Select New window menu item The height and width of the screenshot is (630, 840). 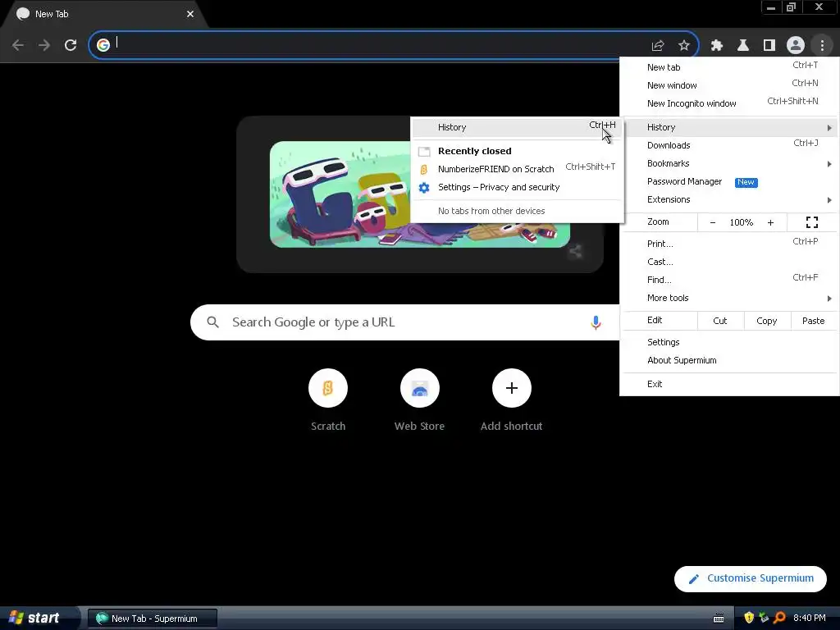pyautogui.click(x=729, y=85)
